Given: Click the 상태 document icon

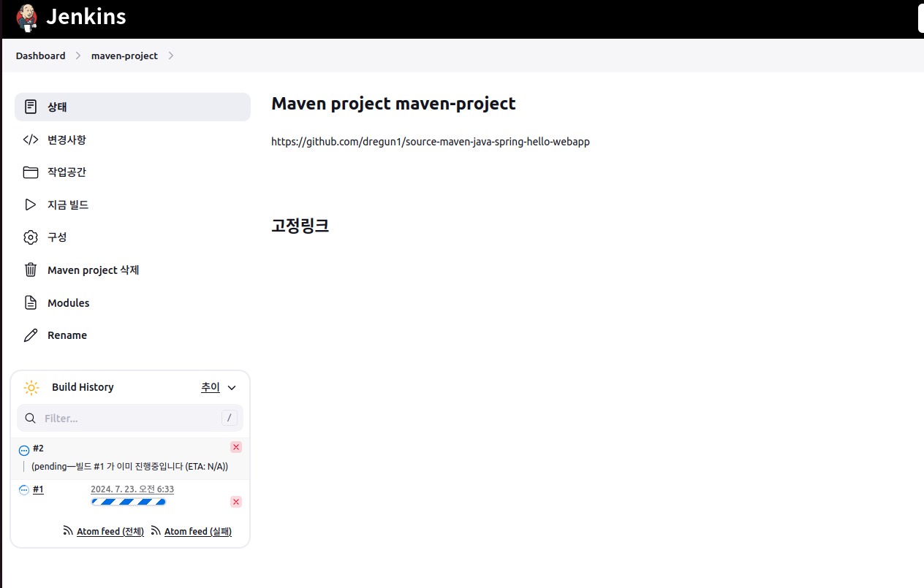Looking at the screenshot, I should [31, 107].
